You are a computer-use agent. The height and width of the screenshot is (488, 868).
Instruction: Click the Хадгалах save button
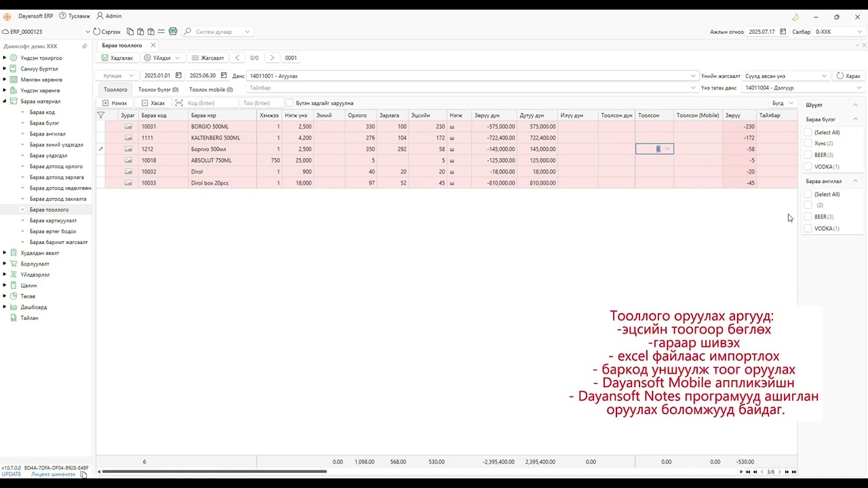(x=118, y=58)
